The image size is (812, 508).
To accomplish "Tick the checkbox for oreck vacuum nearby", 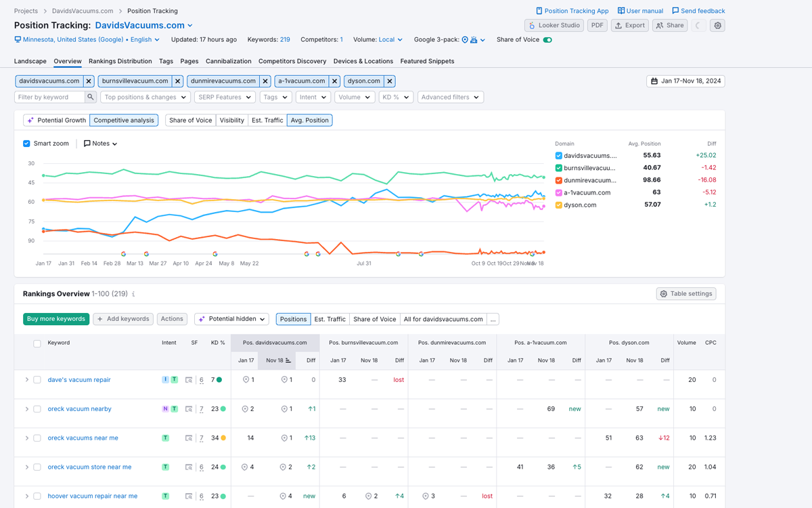I will (x=37, y=409).
